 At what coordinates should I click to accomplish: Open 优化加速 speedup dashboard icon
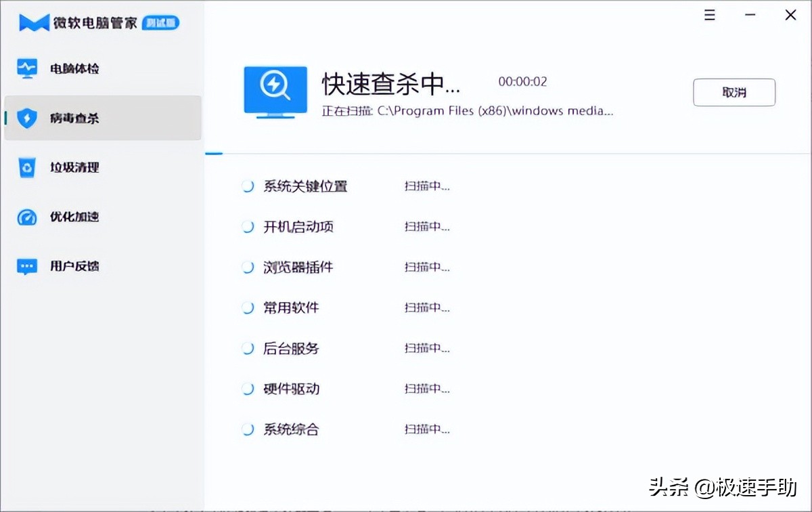(x=26, y=217)
